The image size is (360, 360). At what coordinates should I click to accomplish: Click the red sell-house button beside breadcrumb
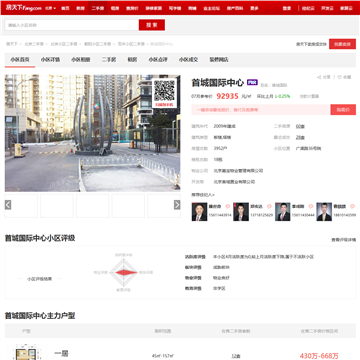point(342,44)
